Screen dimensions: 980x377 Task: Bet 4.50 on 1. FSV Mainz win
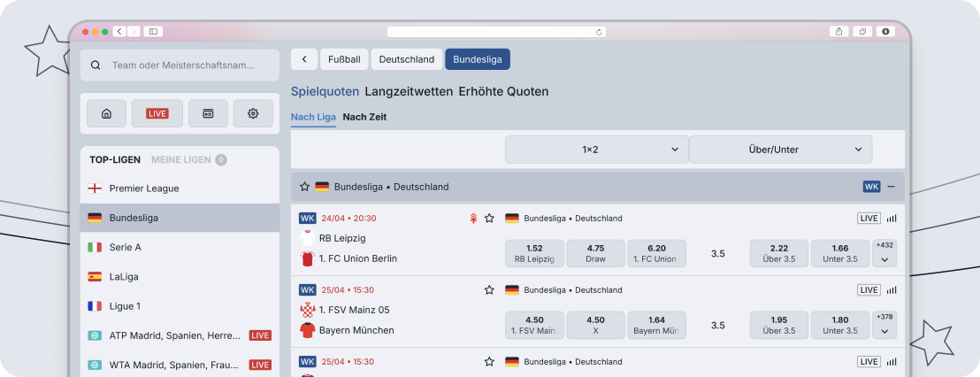coord(534,325)
